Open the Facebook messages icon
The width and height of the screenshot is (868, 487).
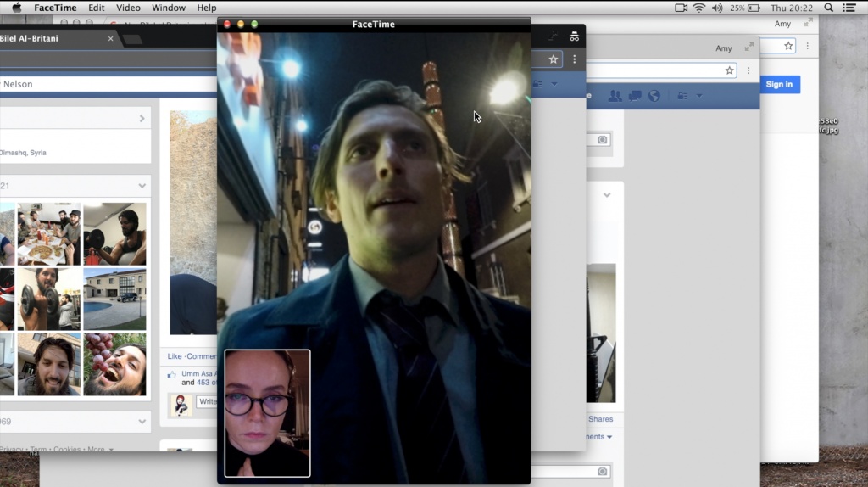pos(635,96)
